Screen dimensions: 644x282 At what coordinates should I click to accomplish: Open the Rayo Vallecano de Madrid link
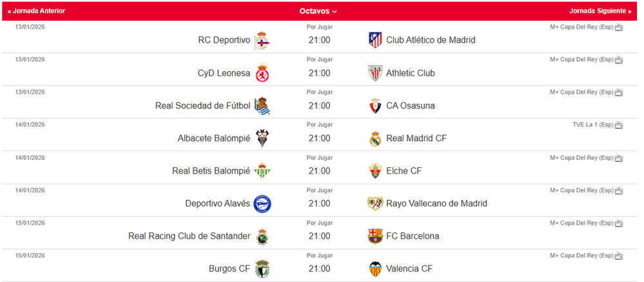pos(436,203)
